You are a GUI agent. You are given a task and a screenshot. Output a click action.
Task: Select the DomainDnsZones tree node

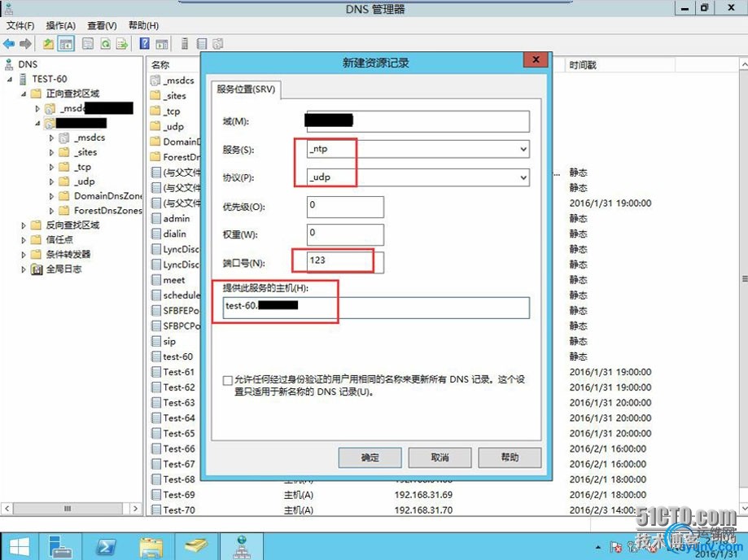click(x=107, y=196)
